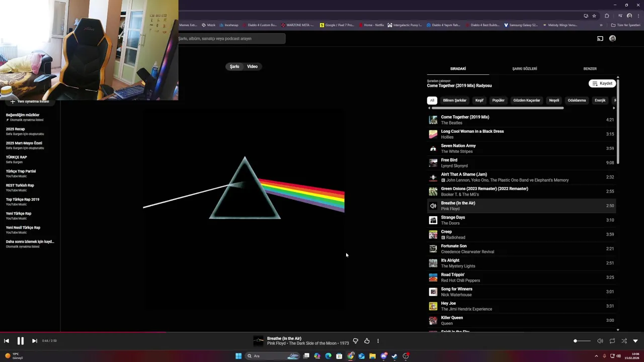
Task: Select Green Onions (2023 Remaster) track
Action: pyautogui.click(x=521, y=192)
